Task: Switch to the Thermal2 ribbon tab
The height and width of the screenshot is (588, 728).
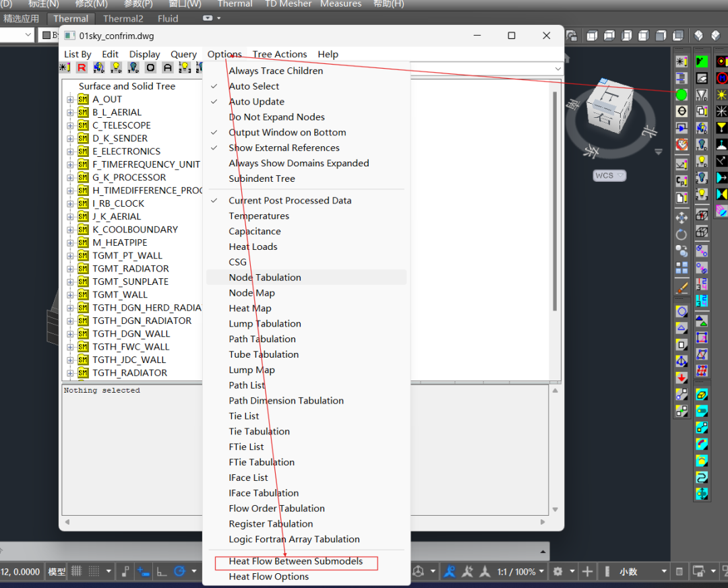Action: [123, 19]
